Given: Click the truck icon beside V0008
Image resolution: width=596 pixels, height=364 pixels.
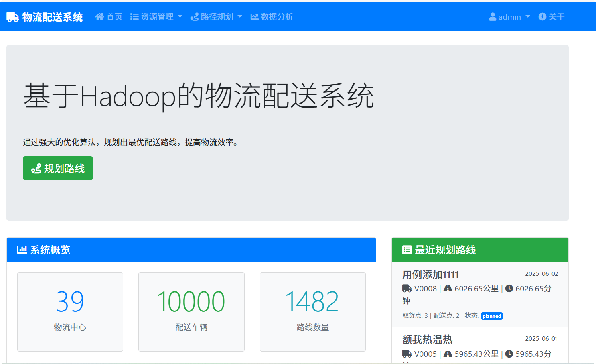Looking at the screenshot, I should pyautogui.click(x=407, y=288).
